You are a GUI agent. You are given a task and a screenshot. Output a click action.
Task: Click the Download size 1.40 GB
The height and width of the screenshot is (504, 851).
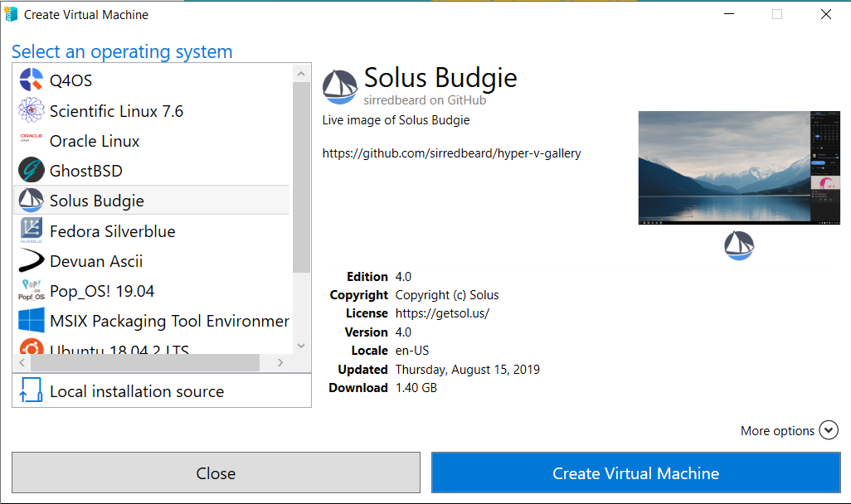click(416, 388)
